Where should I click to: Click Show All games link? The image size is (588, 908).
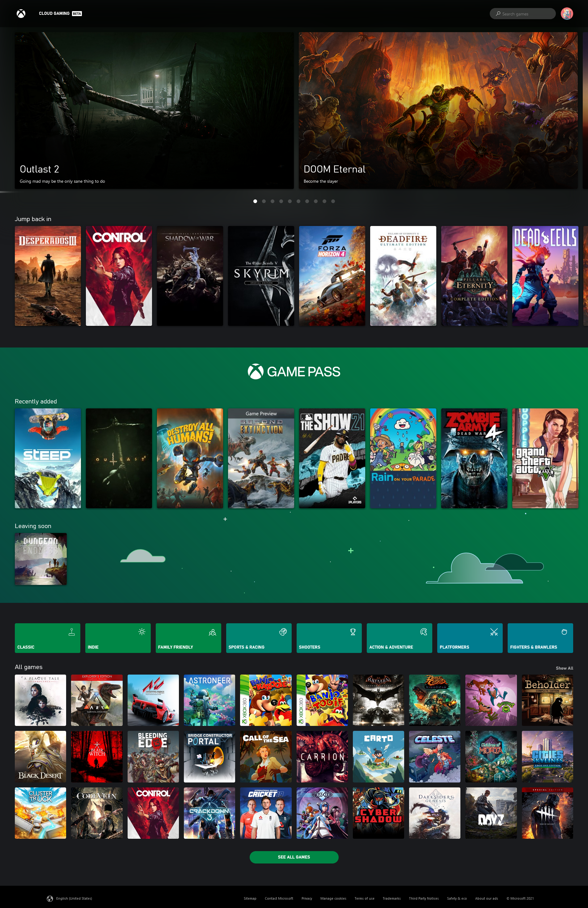(x=564, y=668)
